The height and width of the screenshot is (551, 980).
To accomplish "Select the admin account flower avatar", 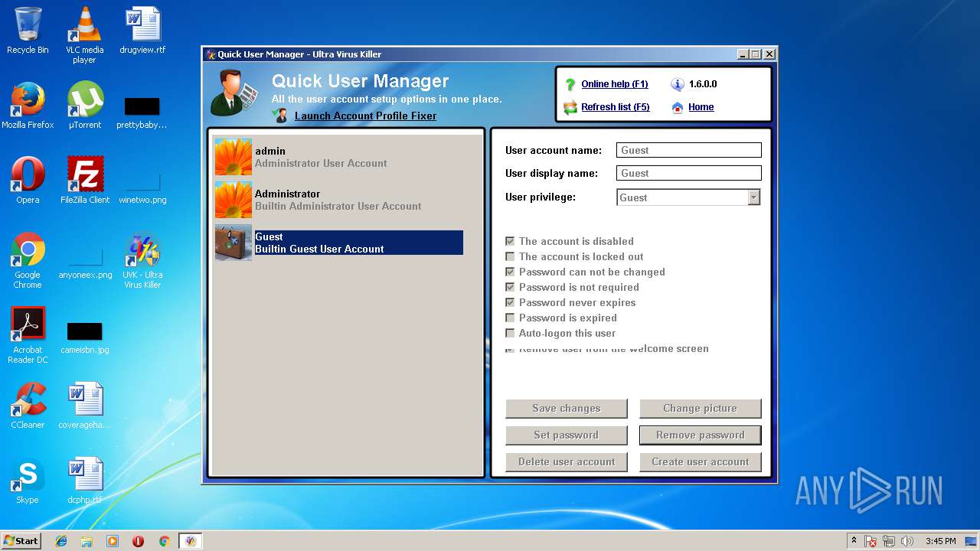I will 234,157.
